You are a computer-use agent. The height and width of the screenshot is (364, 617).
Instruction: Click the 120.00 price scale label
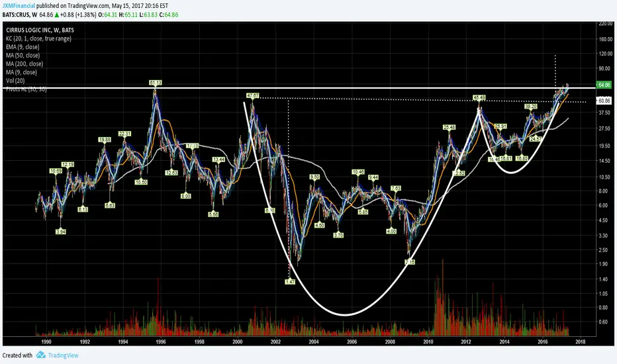606,54
